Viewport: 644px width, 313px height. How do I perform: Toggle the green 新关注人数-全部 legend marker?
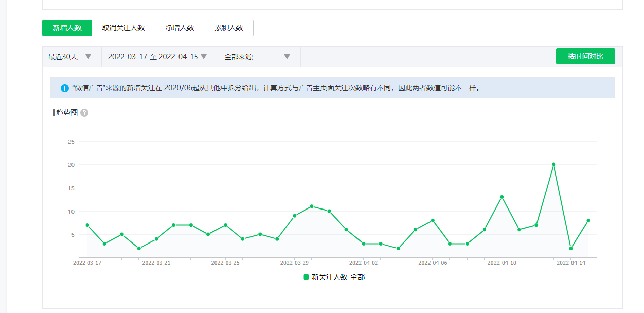306,277
